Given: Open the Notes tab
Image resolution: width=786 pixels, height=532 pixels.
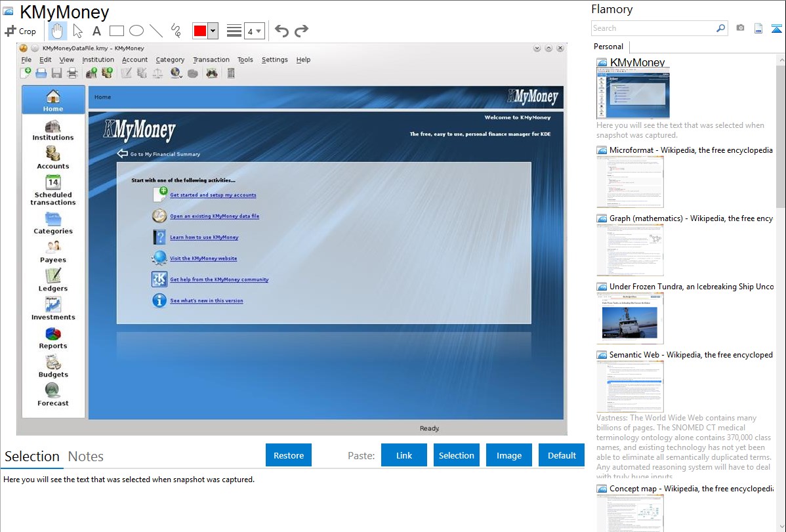Looking at the screenshot, I should point(86,457).
